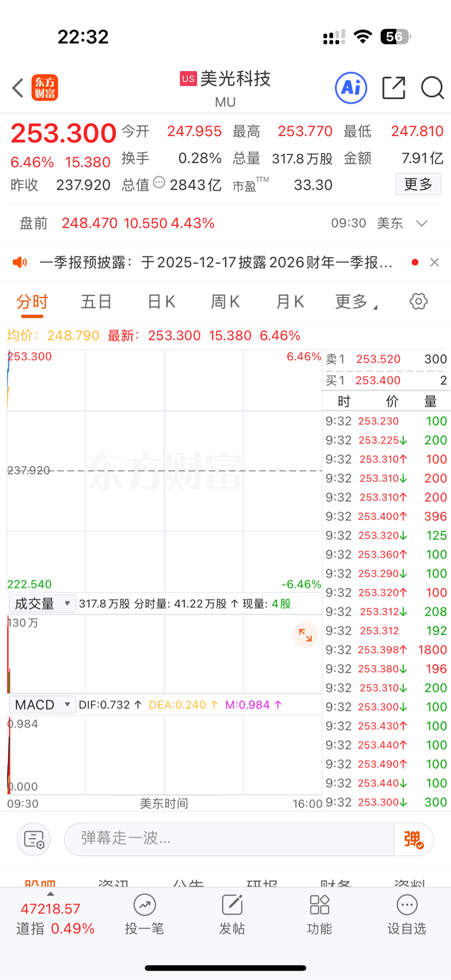Screen dimensions: 451x980
Task: Tap the 道指 47218.57 index ticker
Action: [54, 918]
